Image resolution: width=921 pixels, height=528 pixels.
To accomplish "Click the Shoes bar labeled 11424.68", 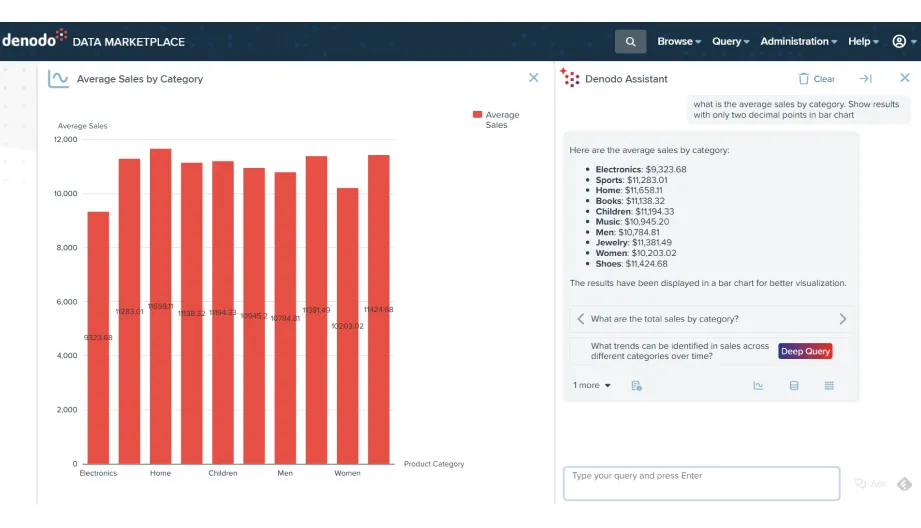I will point(379,310).
